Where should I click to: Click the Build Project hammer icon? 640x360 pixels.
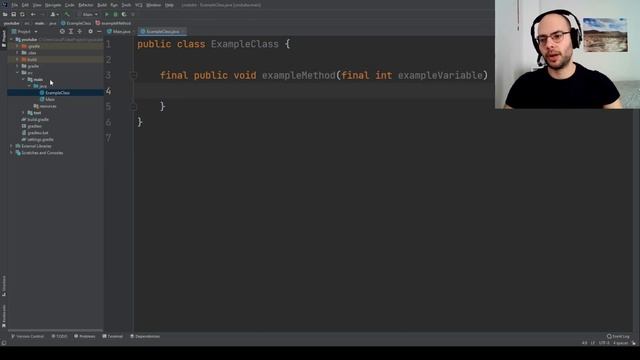coord(67,14)
